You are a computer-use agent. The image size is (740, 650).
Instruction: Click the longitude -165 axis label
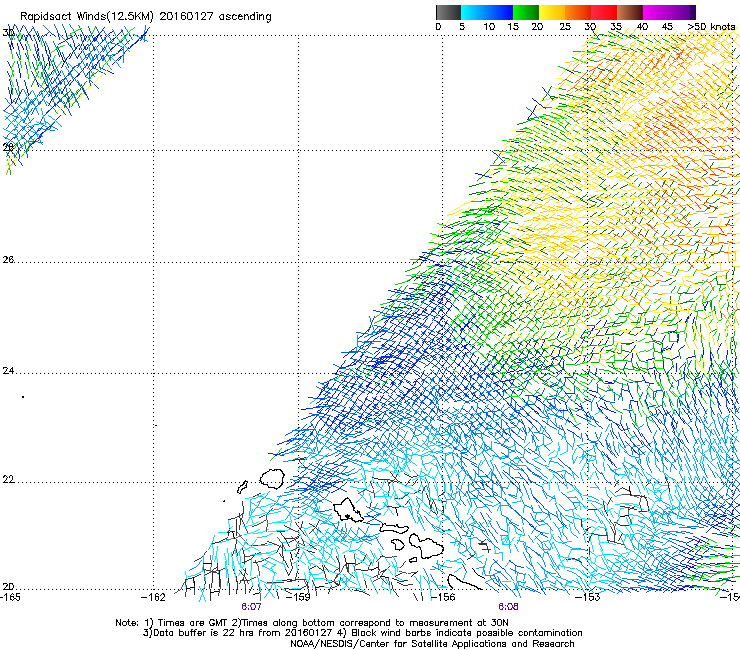click(x=10, y=597)
